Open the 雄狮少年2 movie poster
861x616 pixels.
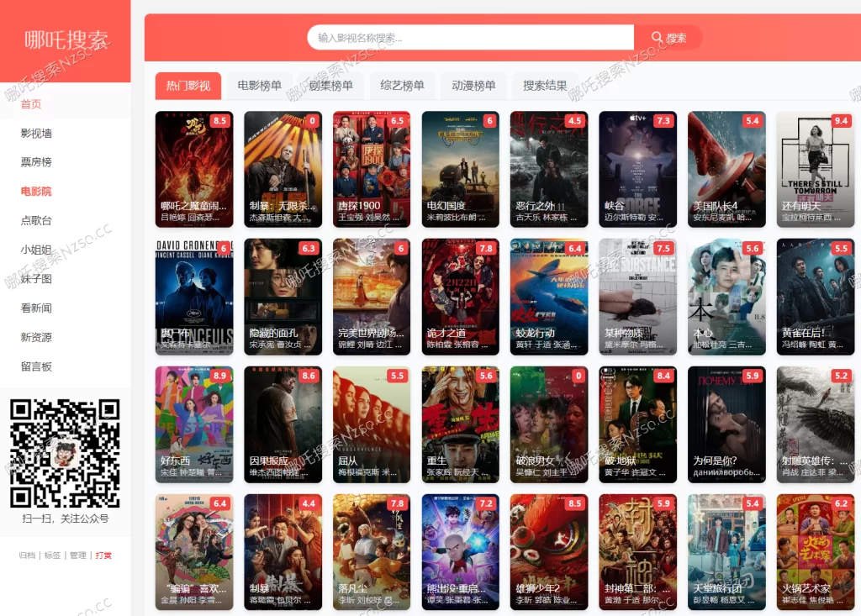point(549,552)
